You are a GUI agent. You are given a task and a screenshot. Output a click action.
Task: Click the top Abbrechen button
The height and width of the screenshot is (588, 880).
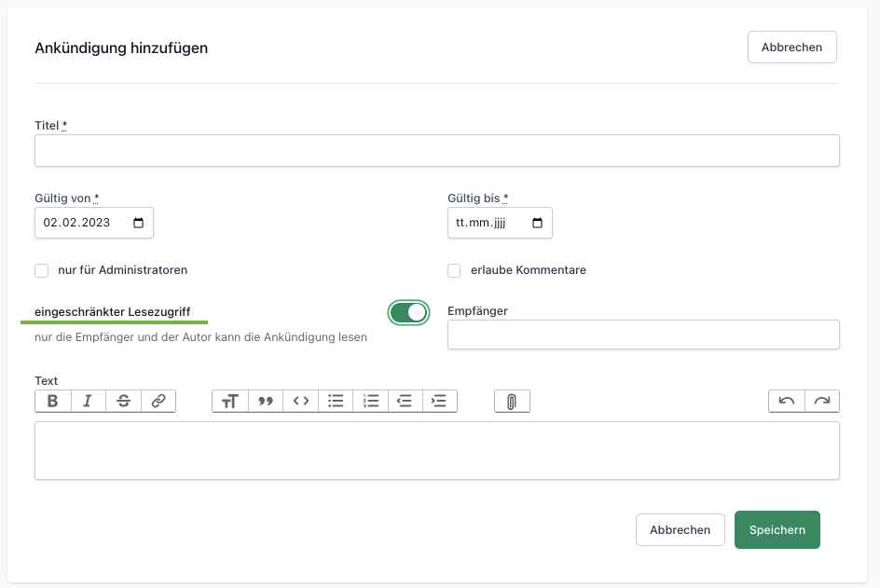[791, 48]
